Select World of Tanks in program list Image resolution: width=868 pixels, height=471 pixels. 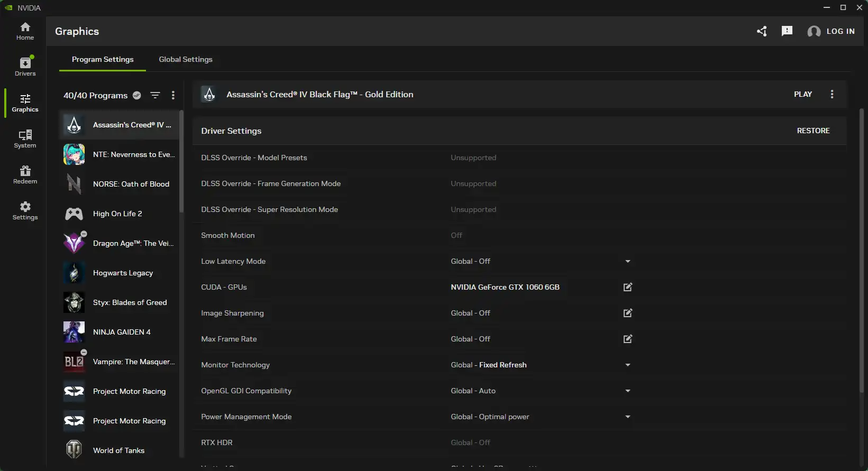tap(119, 450)
